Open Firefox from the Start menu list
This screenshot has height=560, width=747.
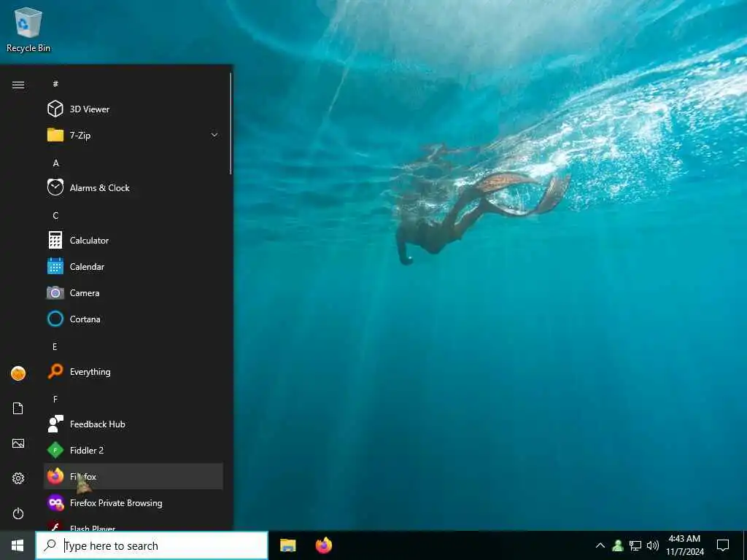click(133, 476)
